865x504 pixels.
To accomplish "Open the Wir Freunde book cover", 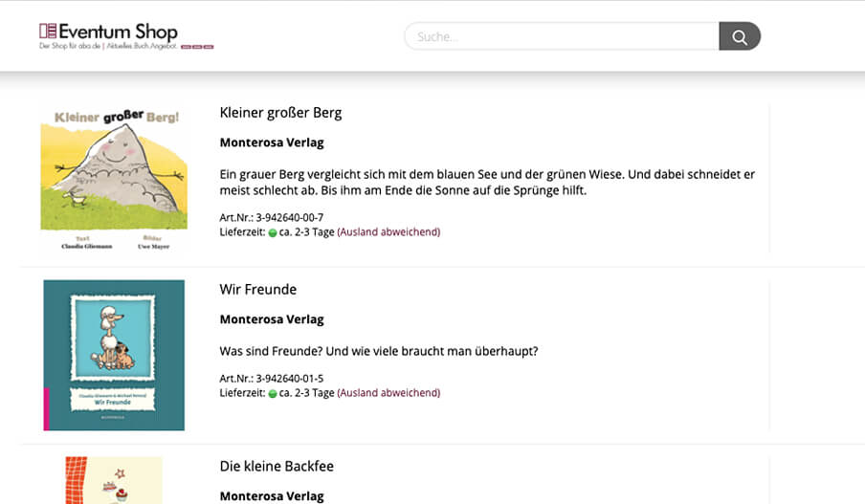I will (x=114, y=355).
